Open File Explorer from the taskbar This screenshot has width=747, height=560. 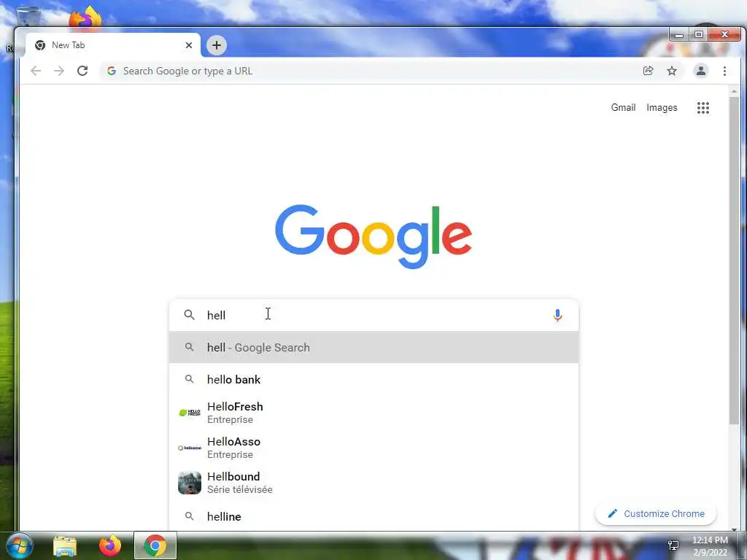pos(65,546)
